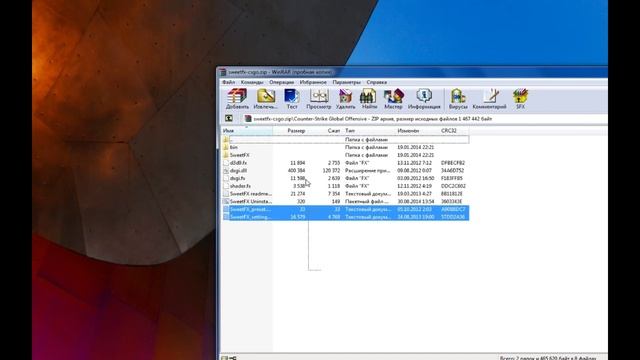Viewport: 640px width, 360px height.
Task: Click the up-one-level button beside path
Action: coord(229,118)
